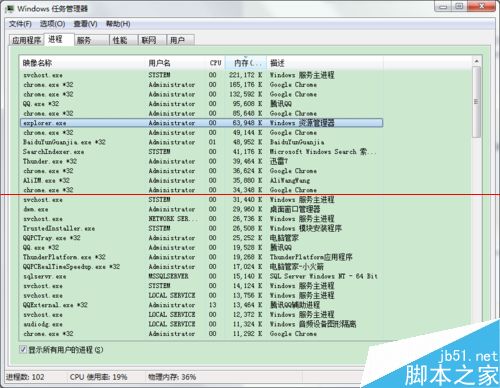Select the chrome.exe row using 165,176 K
500x388 pixels.
(x=201, y=85)
